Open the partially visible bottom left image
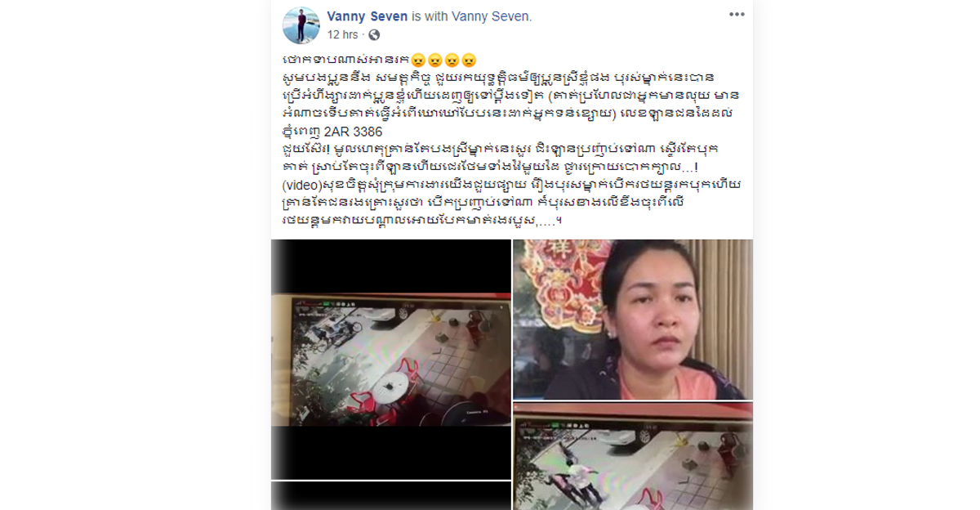This screenshot has width=980, height=510. coord(391,496)
